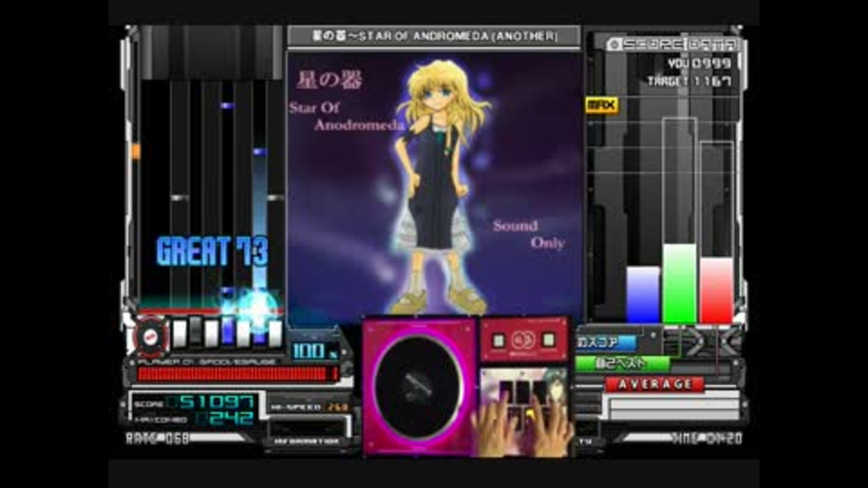Click the spinning black turntable disc

419,387
